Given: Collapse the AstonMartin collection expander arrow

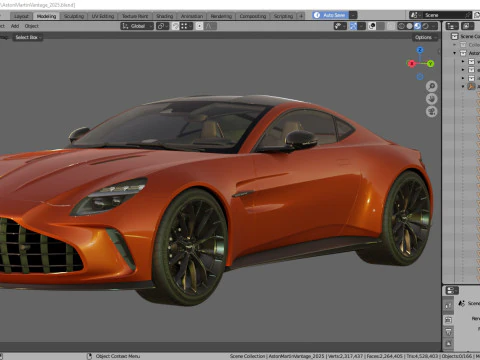Looking at the screenshot, I should [454, 53].
